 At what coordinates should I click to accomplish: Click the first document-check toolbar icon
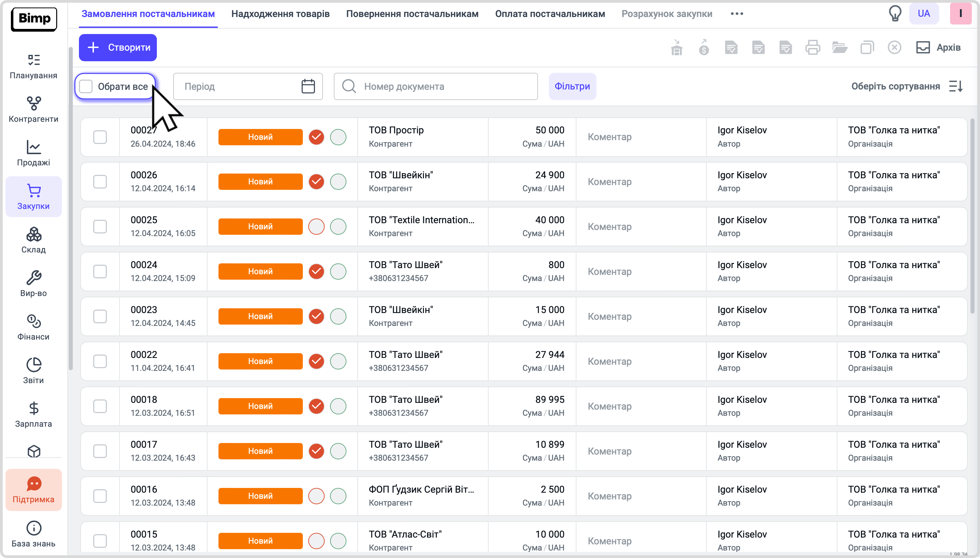pos(731,48)
